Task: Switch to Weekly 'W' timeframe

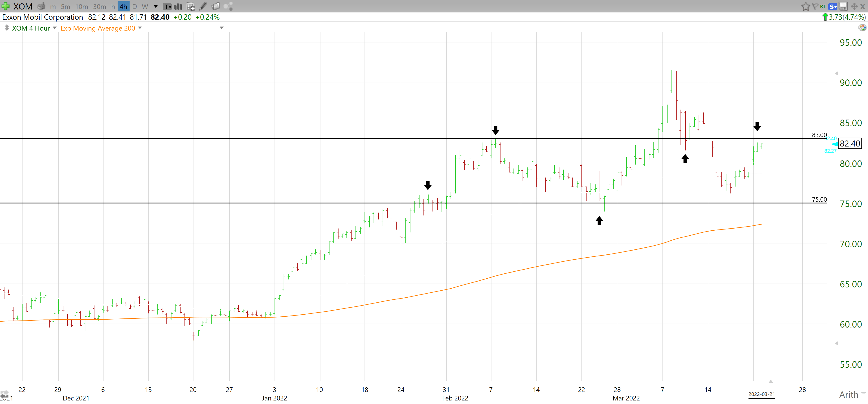Action: 145,6
